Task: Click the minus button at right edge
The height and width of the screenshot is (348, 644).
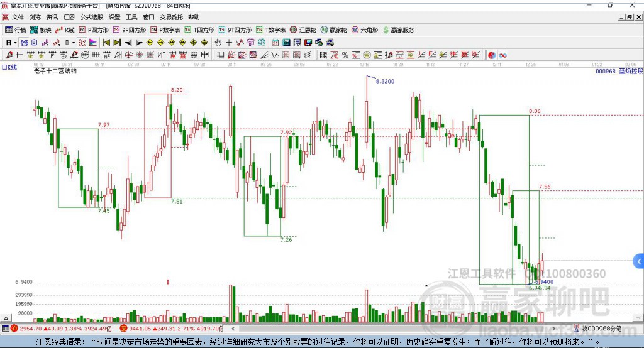Action: 638,318
